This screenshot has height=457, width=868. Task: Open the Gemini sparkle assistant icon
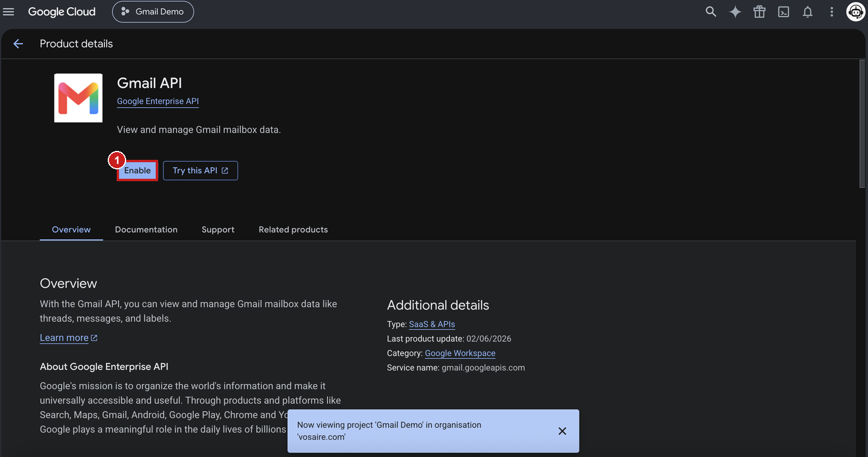[735, 12]
